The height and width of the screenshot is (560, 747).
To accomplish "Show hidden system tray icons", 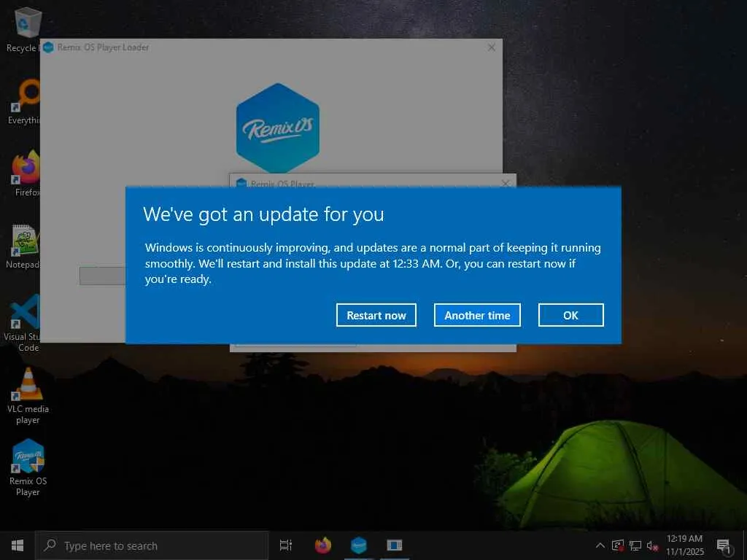I will 600,545.
